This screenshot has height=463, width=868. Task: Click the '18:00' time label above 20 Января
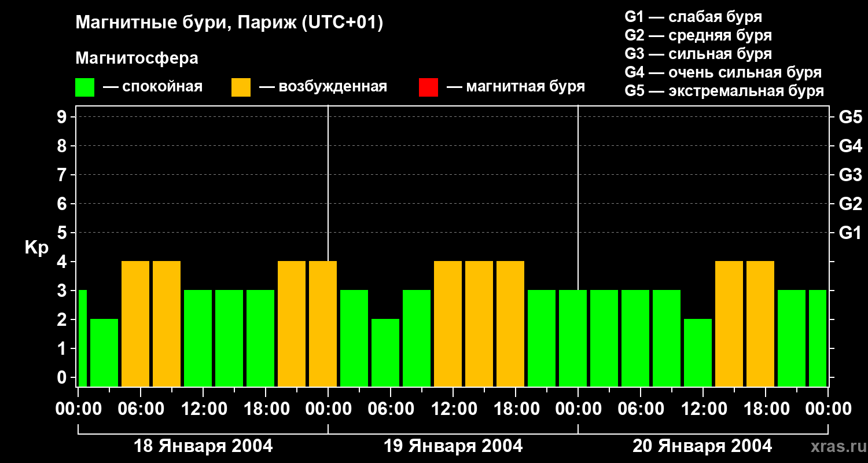[766, 409]
